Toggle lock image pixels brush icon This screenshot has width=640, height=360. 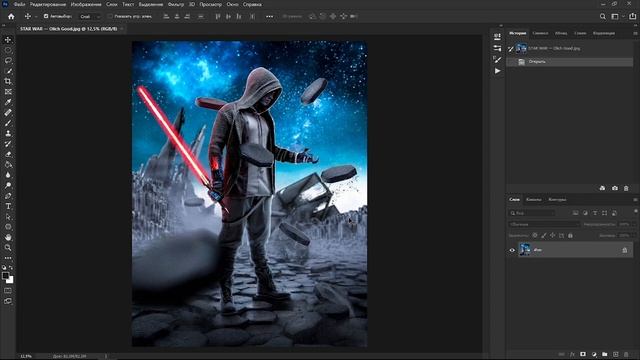pyautogui.click(x=544, y=236)
